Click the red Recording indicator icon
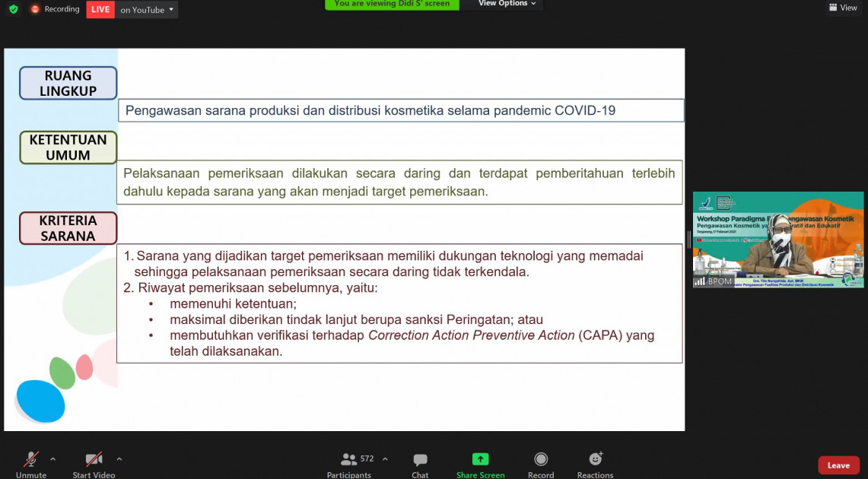Screen dimensions: 868x479 [x=35, y=9]
